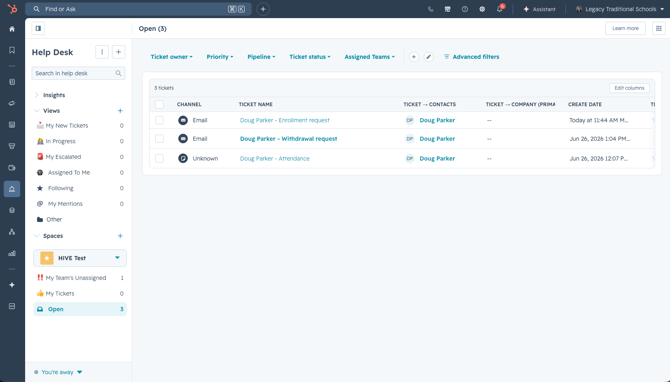Viewport: 670px width, 382px height.
Task: Check the Attendance ticket checkbox
Action: tap(159, 159)
